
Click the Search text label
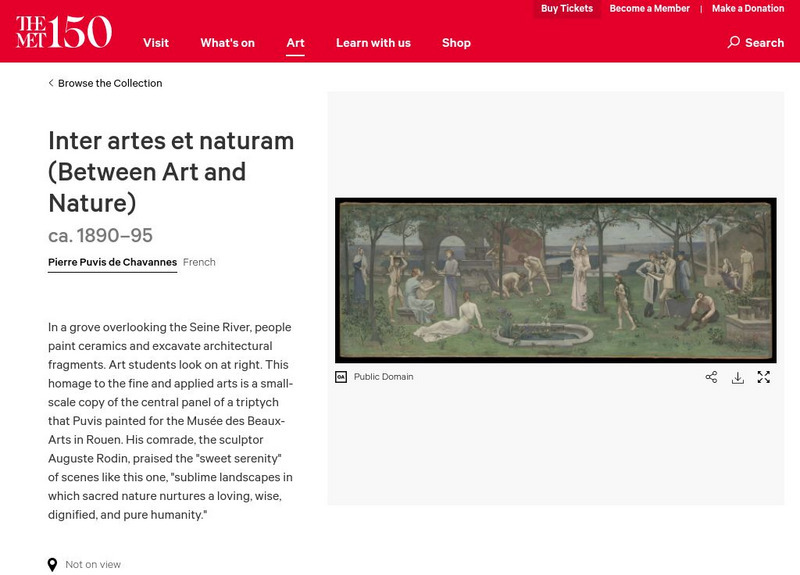[x=764, y=43]
